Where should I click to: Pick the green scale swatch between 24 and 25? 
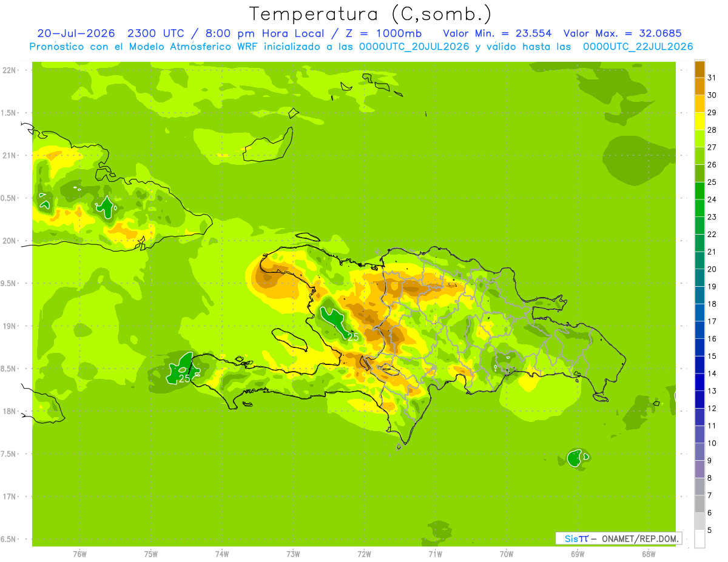[x=699, y=190]
